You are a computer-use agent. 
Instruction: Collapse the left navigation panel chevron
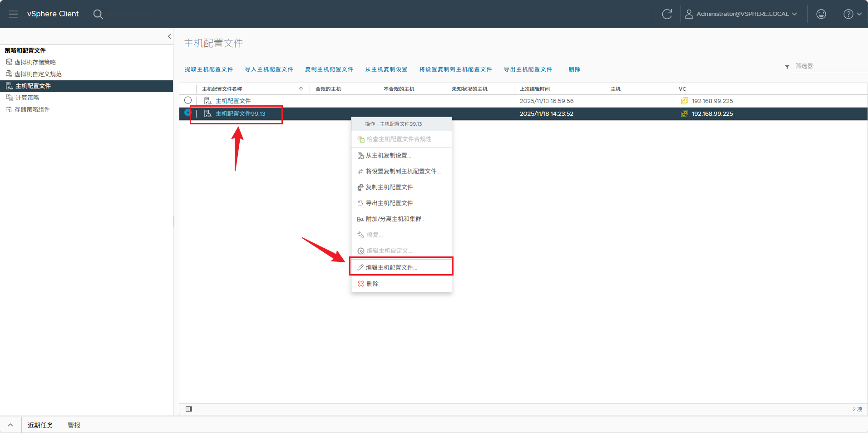[x=169, y=36]
